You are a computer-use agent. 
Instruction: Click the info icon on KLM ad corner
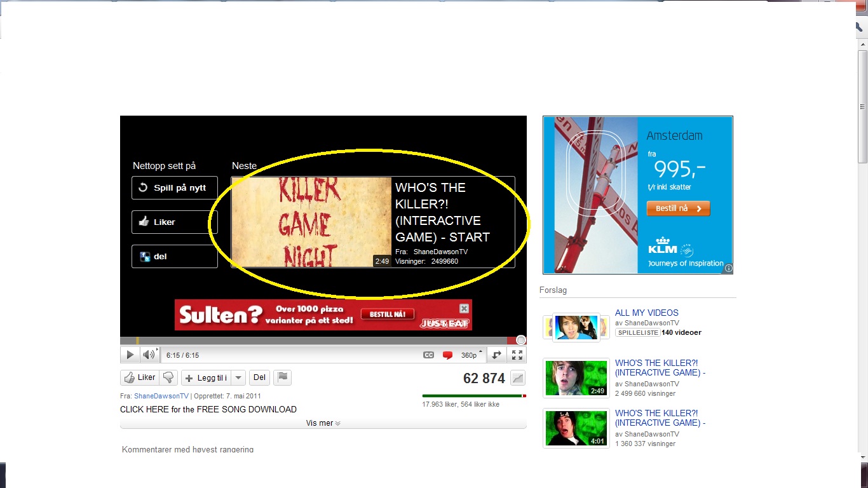tap(728, 268)
